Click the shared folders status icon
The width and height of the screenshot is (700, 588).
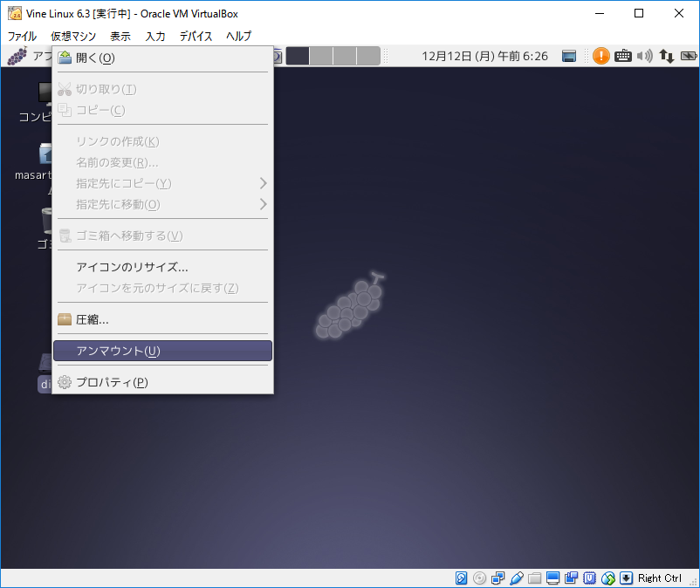pos(535,578)
